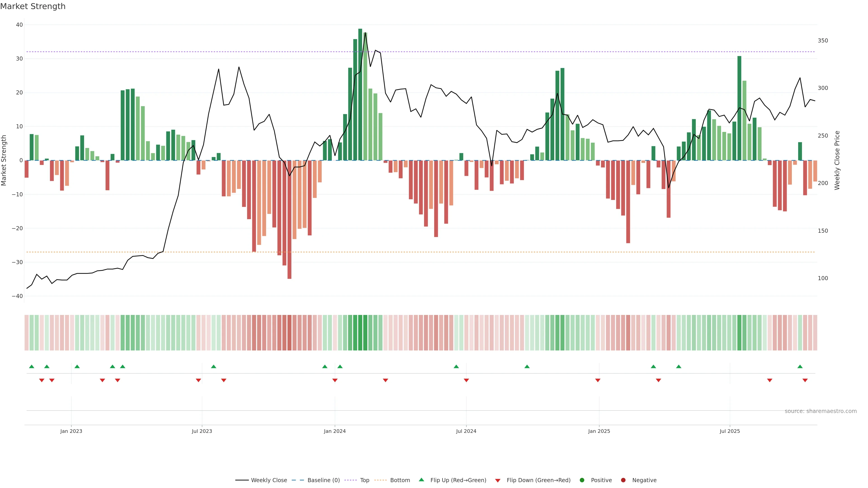Click the Weekly Close Price right axis title

point(837,160)
